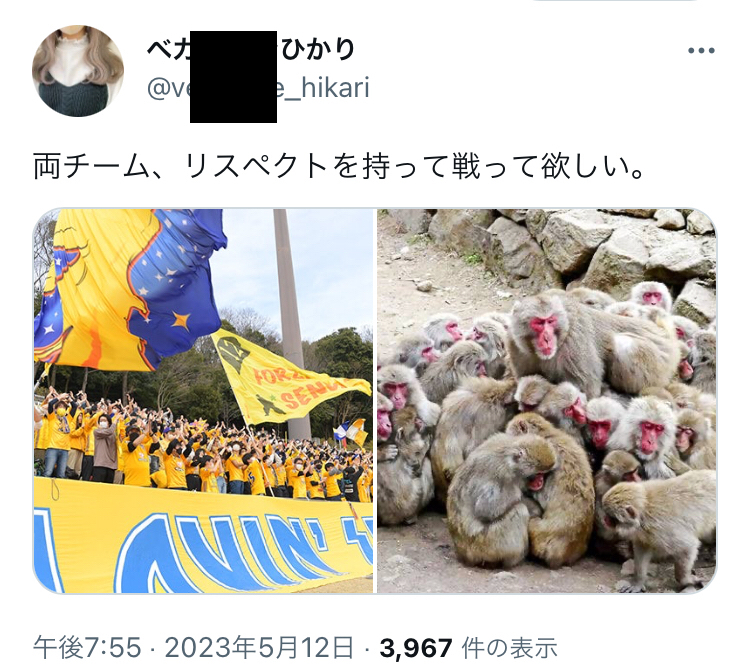Click the 2023年5月12日 date
The image size is (750, 672).
(259, 648)
